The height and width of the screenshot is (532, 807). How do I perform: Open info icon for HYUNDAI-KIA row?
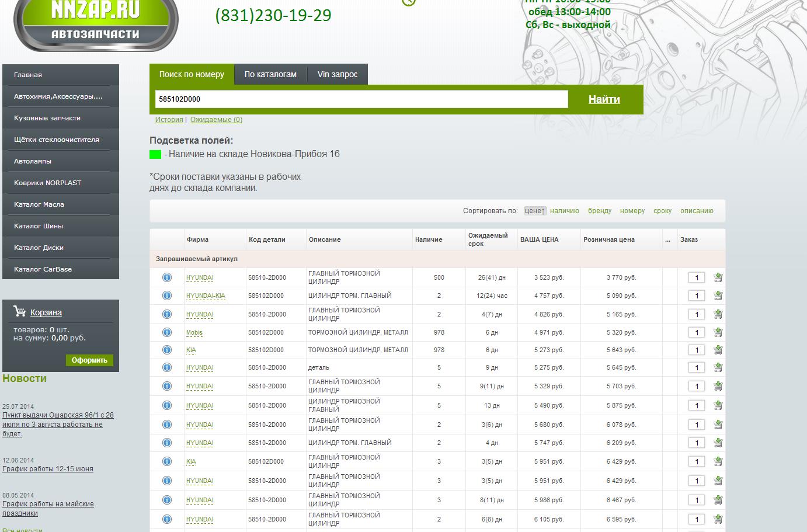167,295
